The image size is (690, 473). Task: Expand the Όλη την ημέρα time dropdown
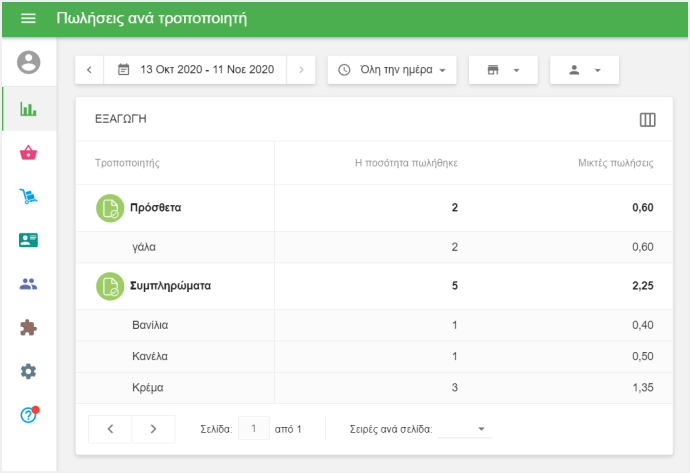[x=392, y=70]
